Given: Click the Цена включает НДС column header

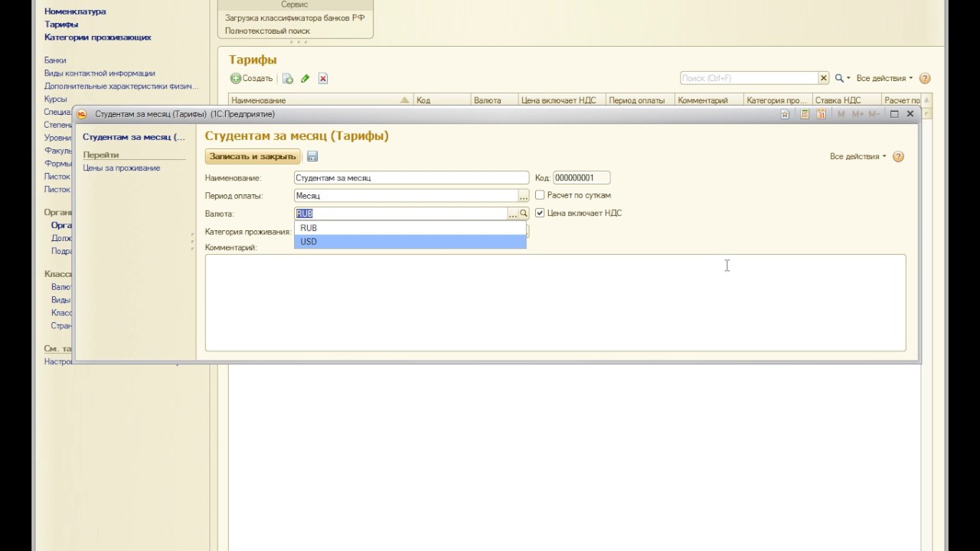Looking at the screenshot, I should 561,100.
